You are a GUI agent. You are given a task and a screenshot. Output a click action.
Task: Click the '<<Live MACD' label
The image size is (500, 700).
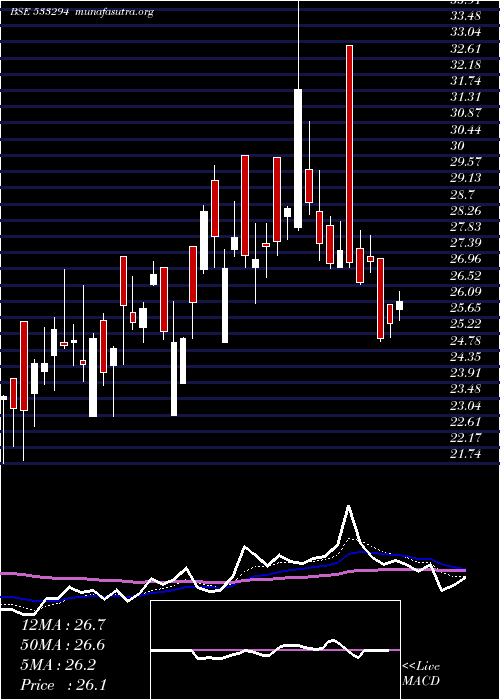coord(421,674)
